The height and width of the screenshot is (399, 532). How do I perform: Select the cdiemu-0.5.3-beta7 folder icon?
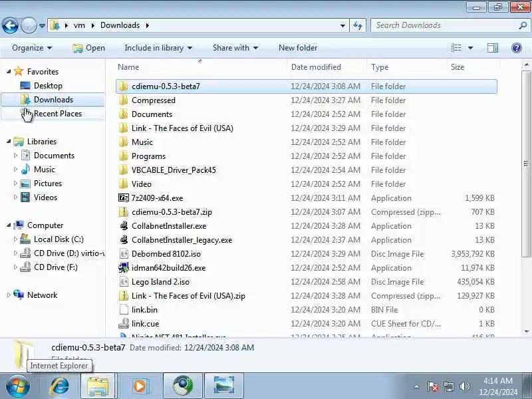(x=123, y=86)
